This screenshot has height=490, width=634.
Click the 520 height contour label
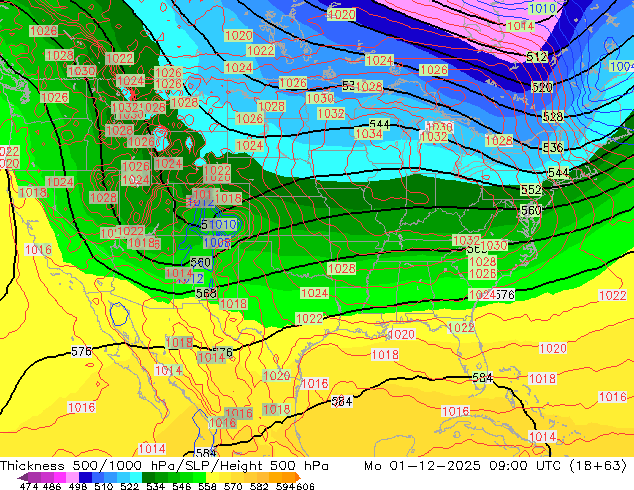[542, 87]
